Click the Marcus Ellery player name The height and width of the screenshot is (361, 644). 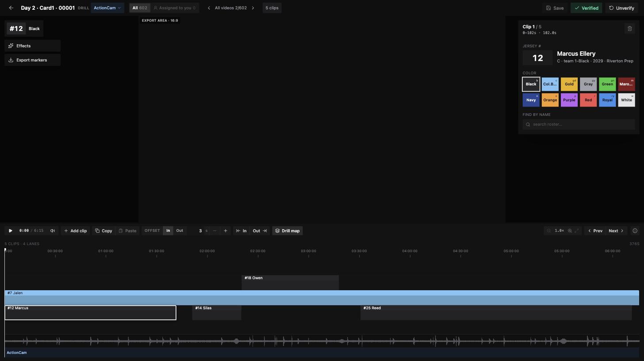pyautogui.click(x=576, y=54)
